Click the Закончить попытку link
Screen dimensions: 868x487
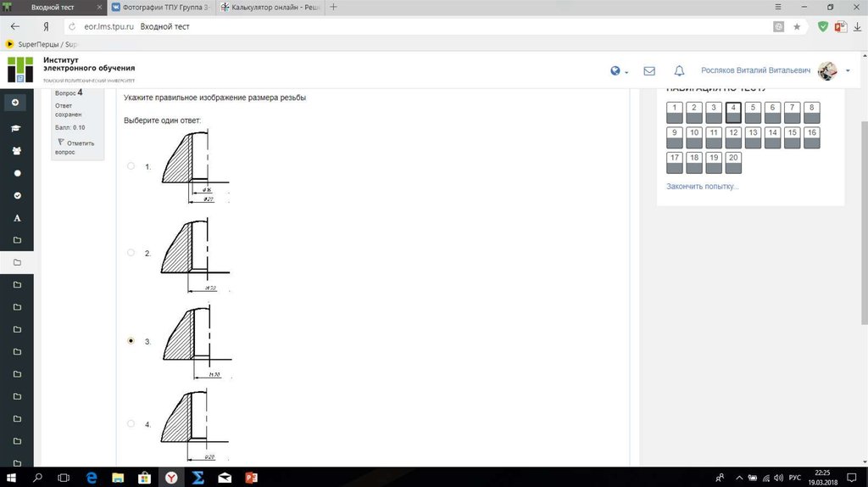(702, 186)
